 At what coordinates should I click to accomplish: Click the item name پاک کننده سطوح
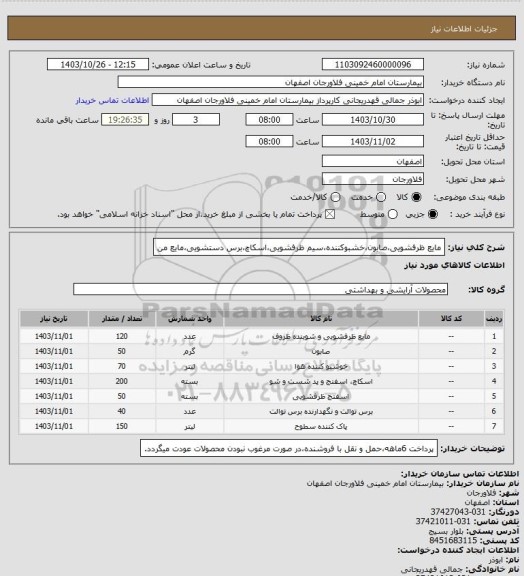coord(321,427)
